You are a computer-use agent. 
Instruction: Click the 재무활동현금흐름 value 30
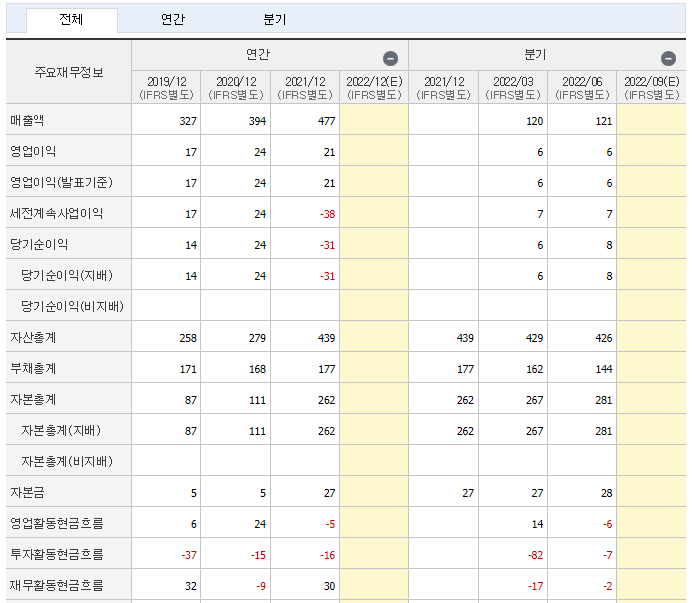tap(329, 586)
